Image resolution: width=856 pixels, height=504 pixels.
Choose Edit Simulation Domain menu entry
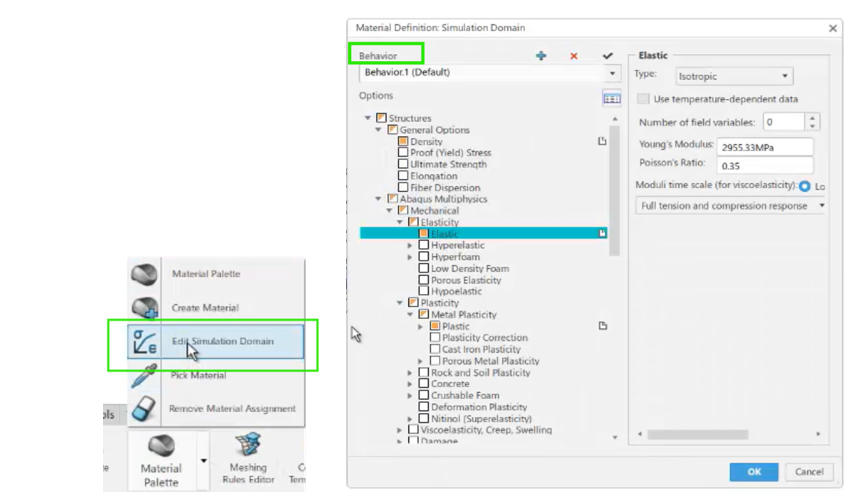(216, 342)
